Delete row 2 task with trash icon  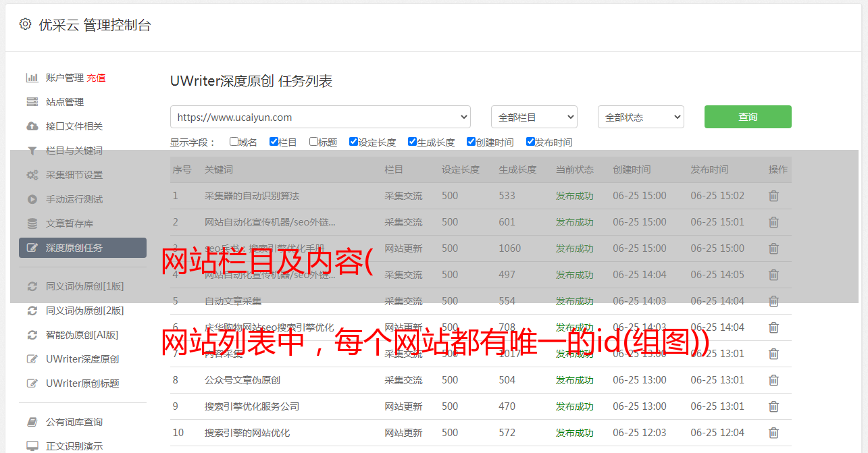click(773, 222)
